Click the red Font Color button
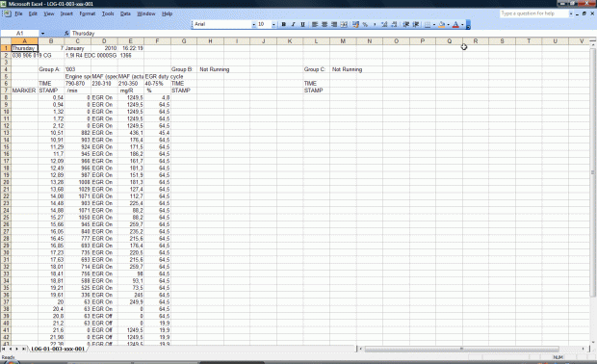 (455, 24)
